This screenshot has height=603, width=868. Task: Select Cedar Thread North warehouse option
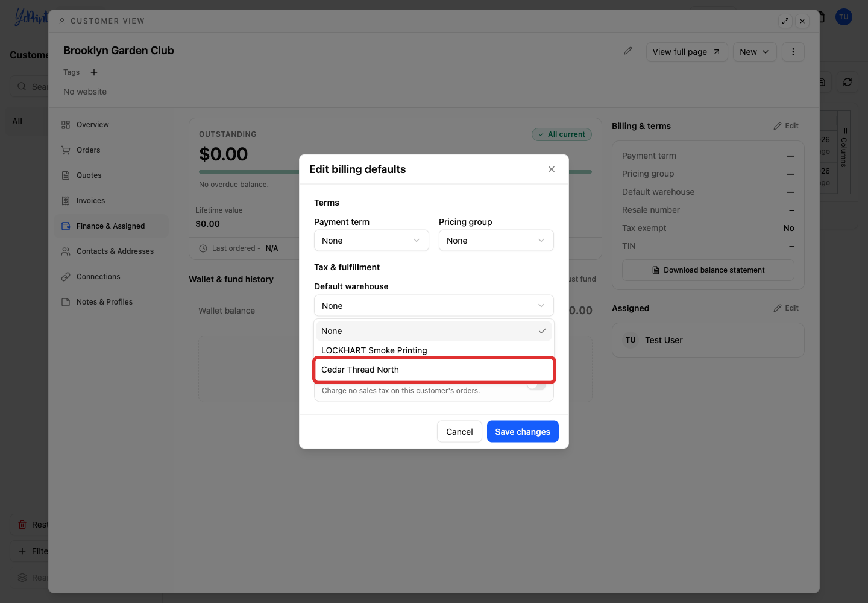pos(434,370)
